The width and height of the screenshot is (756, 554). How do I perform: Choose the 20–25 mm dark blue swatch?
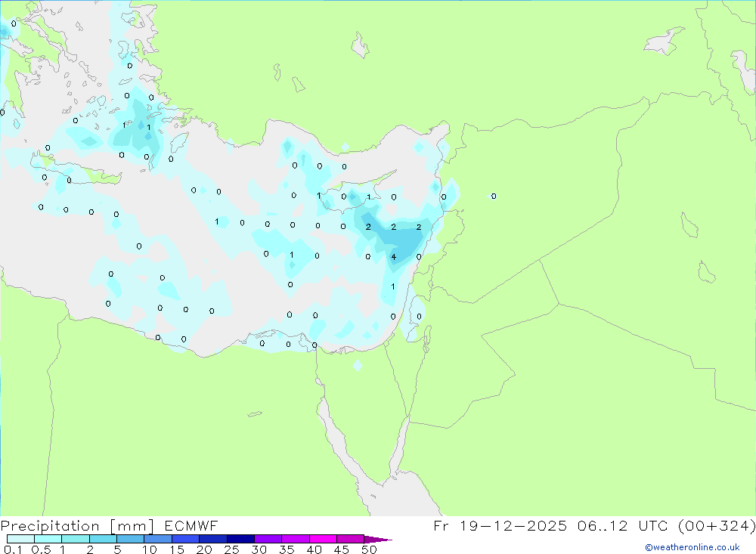tap(213, 539)
